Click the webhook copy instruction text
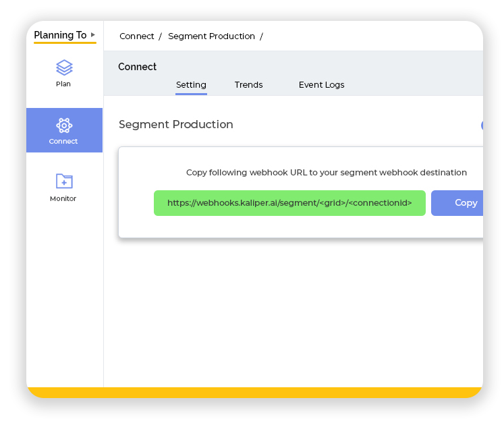The width and height of the screenshot is (504, 421). coord(326,173)
